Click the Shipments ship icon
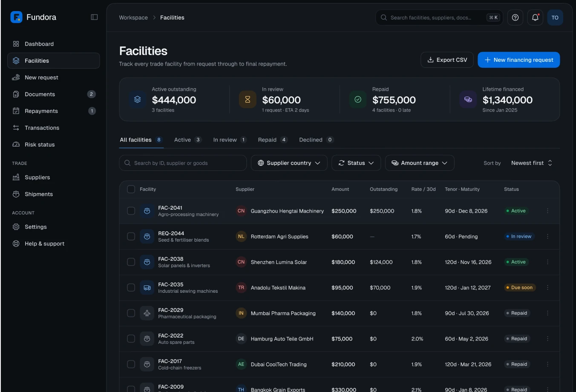Screen dimensions: 576x392 (16, 194)
